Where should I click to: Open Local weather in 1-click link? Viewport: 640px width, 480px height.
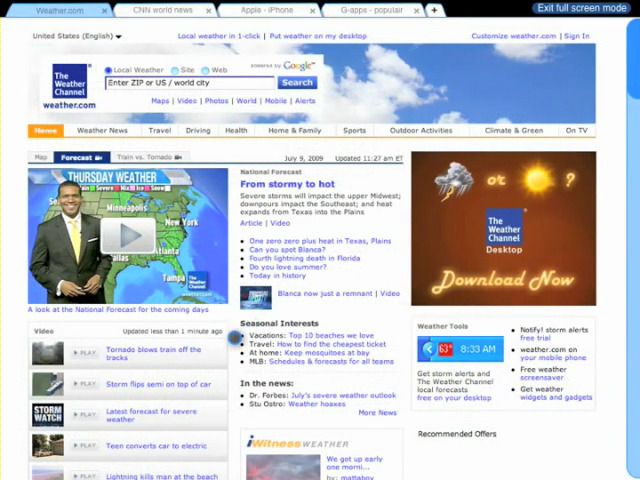pos(219,36)
